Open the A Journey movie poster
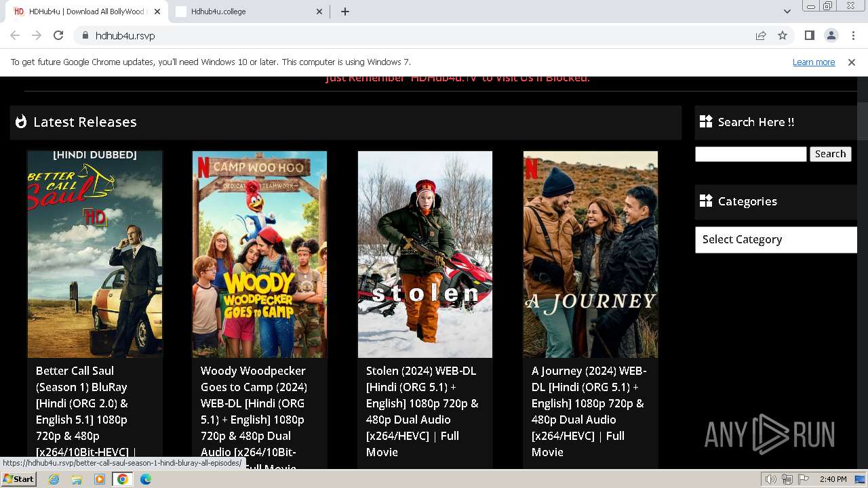Image resolution: width=868 pixels, height=488 pixels. point(591,254)
